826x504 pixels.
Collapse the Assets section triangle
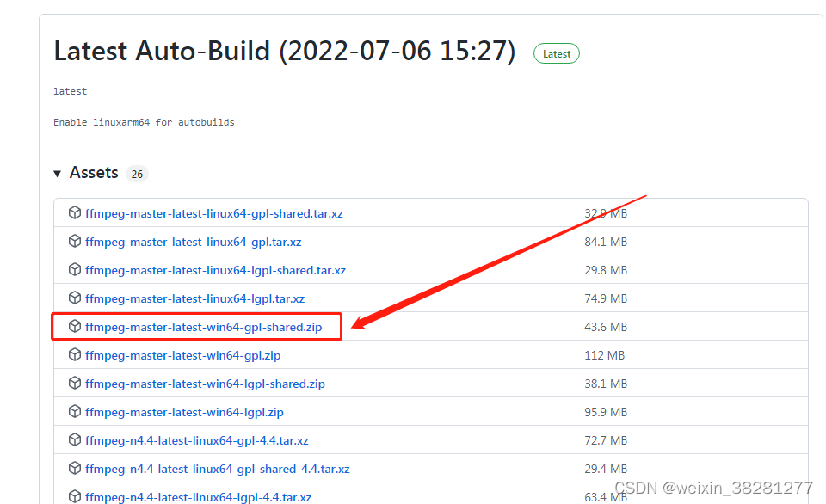[x=58, y=173]
